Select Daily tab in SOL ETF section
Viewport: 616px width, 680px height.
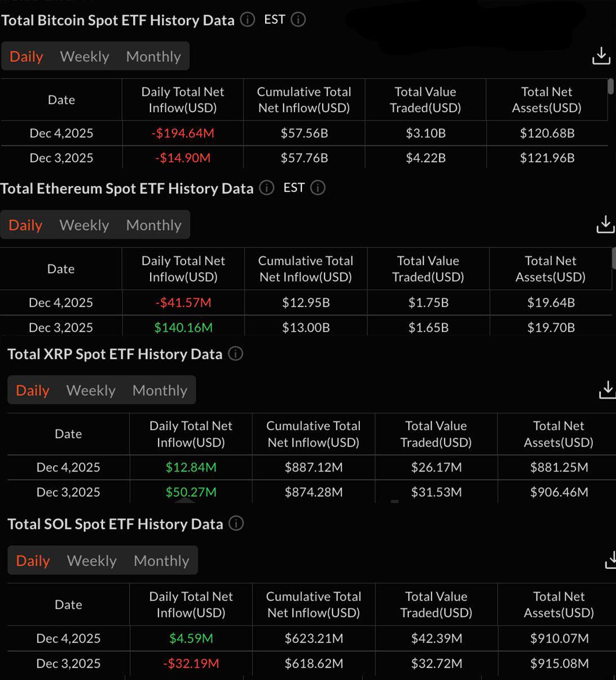click(33, 560)
